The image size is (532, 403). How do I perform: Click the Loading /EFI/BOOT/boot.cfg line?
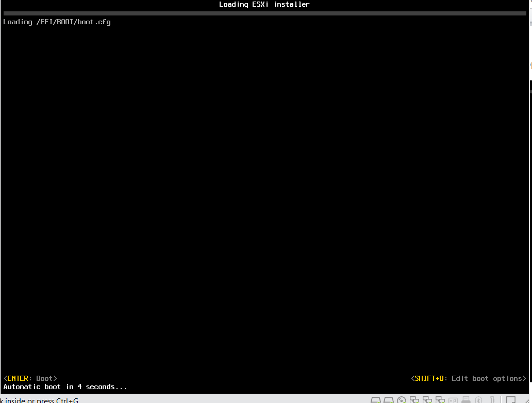57,22
